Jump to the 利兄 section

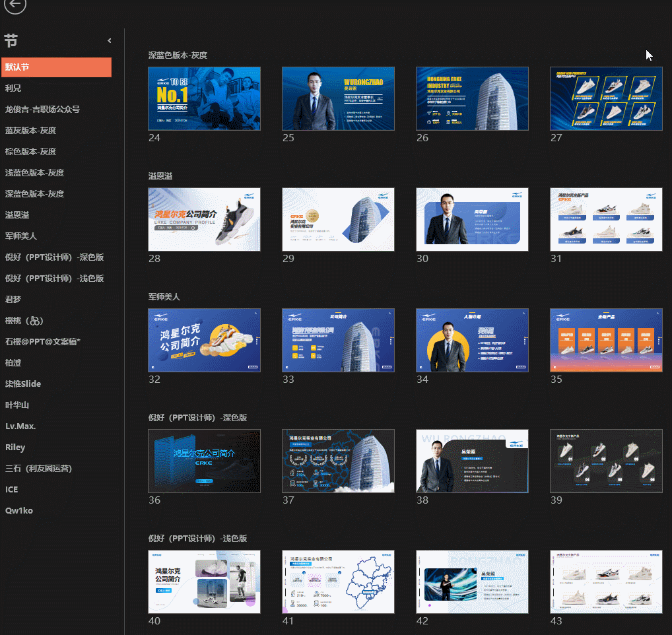(x=13, y=88)
